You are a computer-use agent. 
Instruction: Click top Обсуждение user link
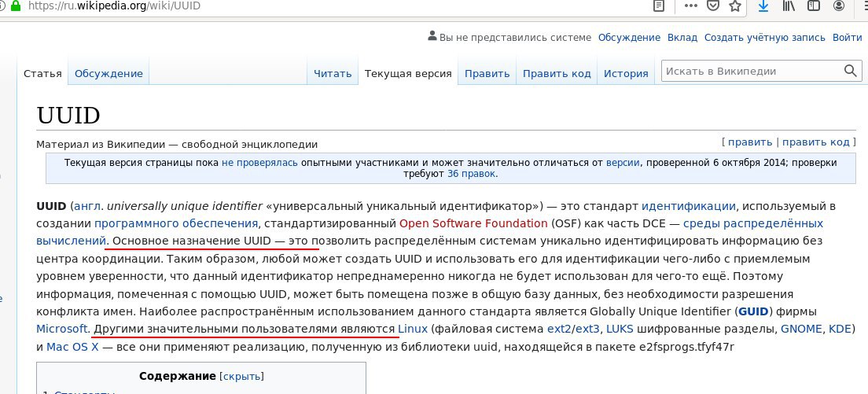coord(630,38)
